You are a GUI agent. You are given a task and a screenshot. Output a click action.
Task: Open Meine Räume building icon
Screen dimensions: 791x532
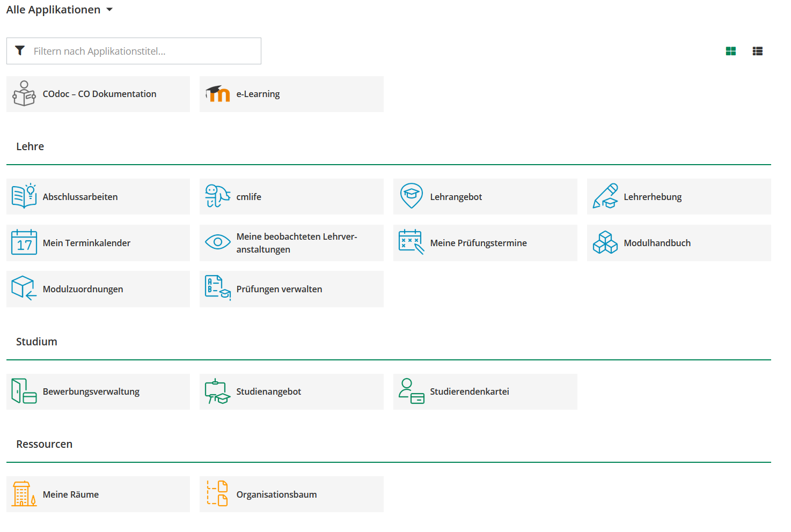point(24,494)
